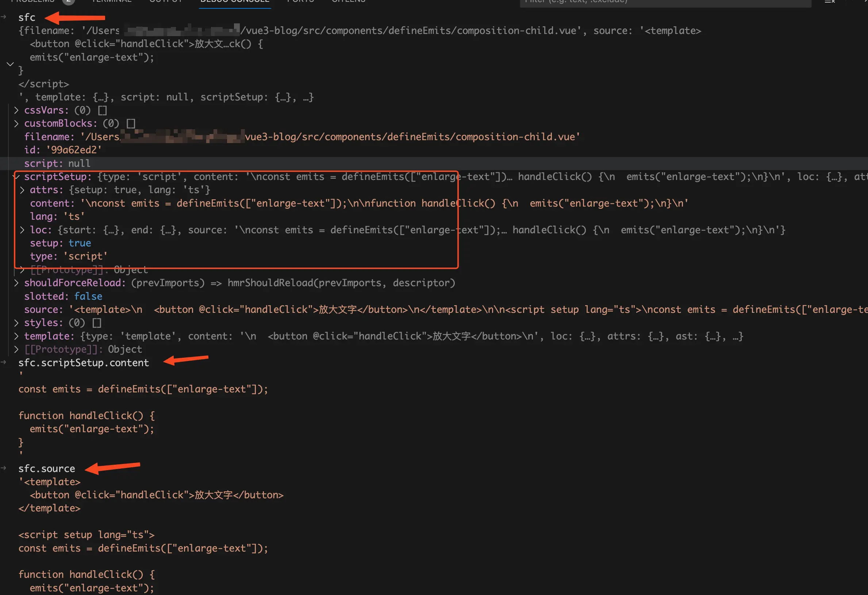Expand the loc object entry
Image resolution: width=868 pixels, height=595 pixels.
[22, 230]
